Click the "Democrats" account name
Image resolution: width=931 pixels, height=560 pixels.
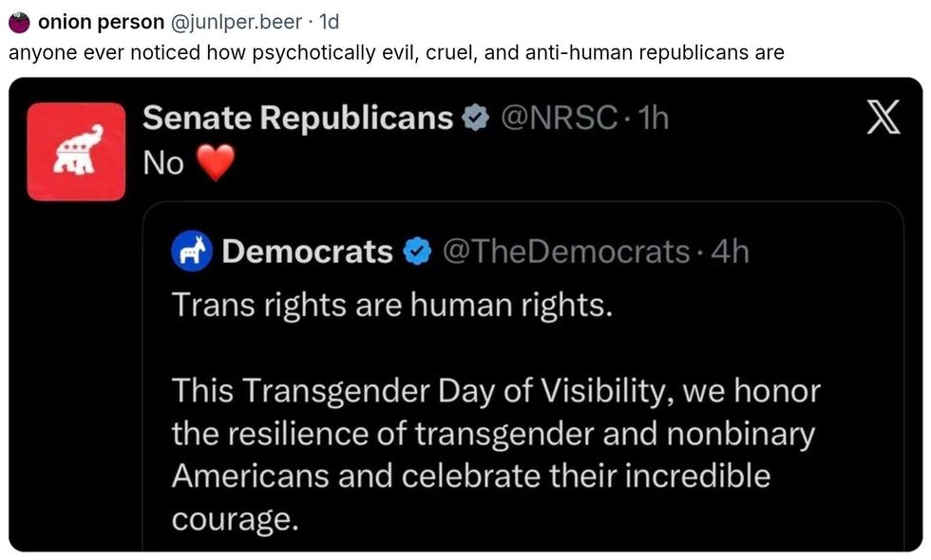[307, 252]
